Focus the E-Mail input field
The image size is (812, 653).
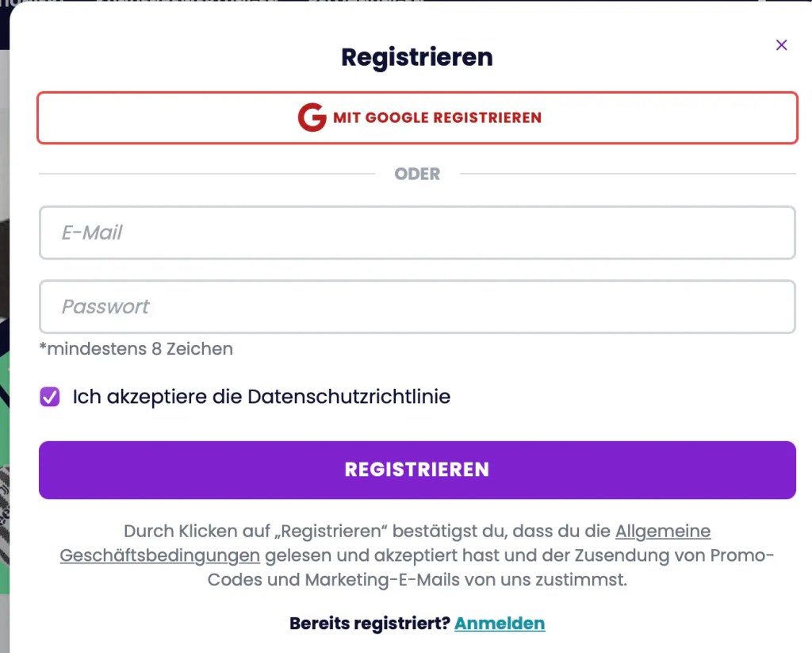pyautogui.click(x=417, y=232)
